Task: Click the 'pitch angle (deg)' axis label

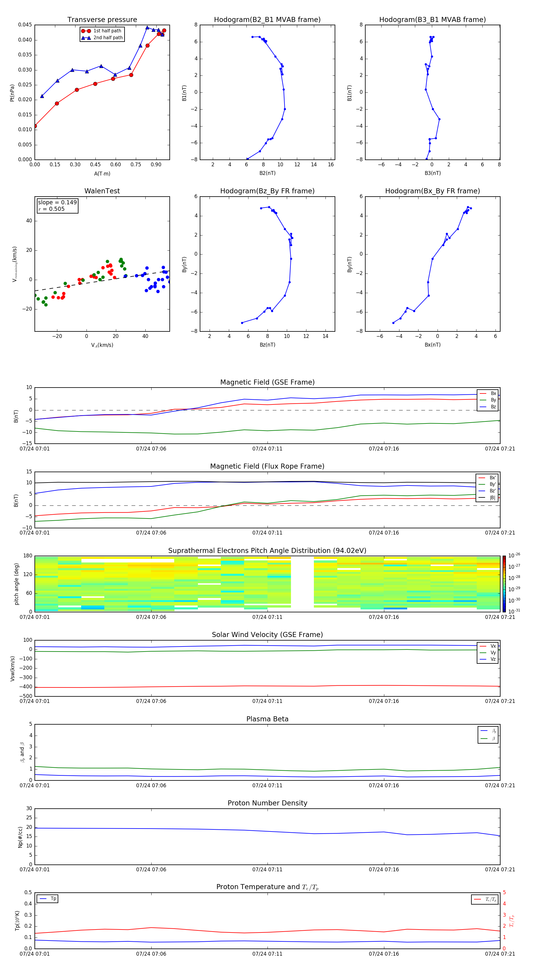Action: 16,584
